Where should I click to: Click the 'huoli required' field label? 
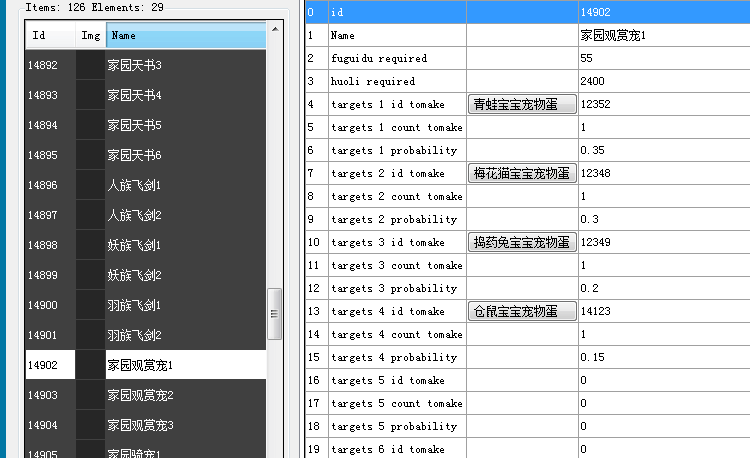(x=373, y=81)
